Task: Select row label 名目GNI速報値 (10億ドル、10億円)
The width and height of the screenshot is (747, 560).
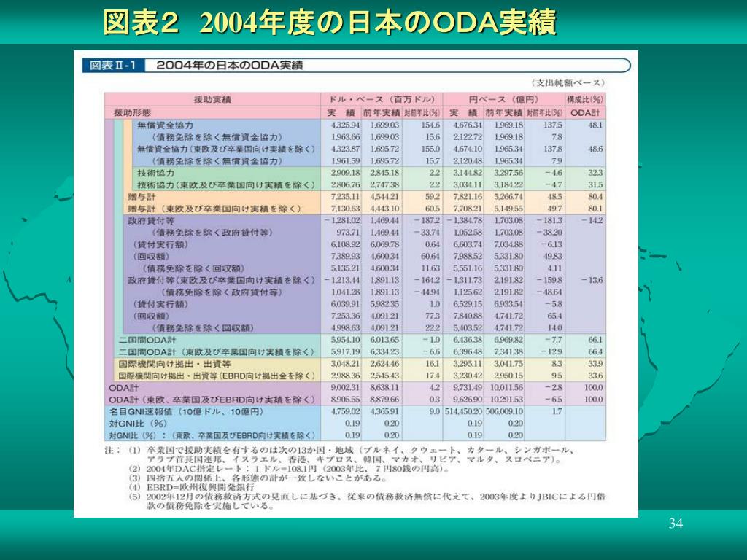Action: click(186, 411)
